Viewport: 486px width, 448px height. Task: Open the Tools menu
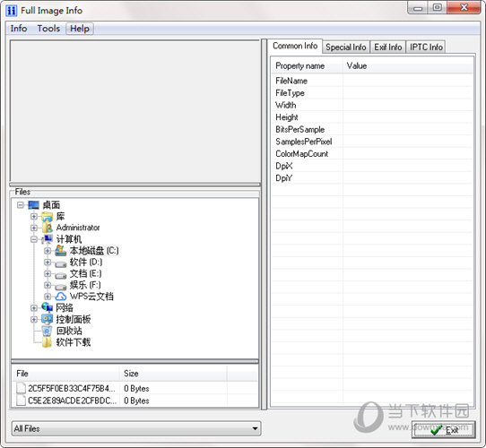tap(48, 29)
